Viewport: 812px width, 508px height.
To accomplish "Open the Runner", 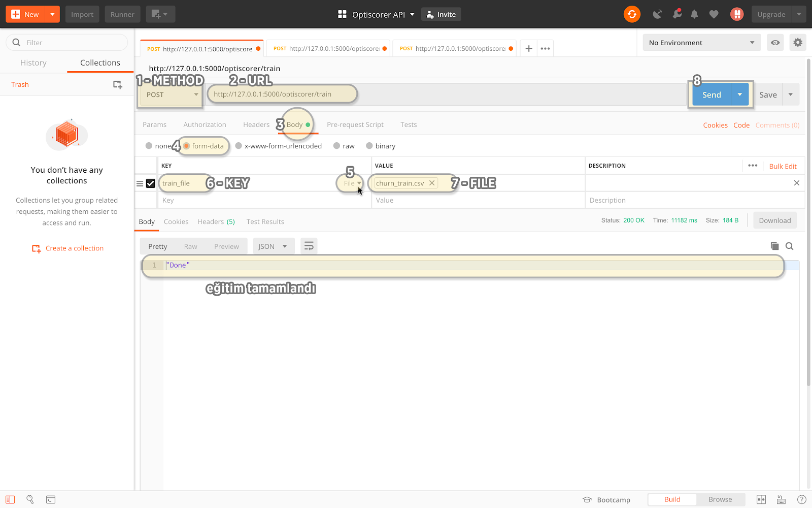I will click(122, 14).
